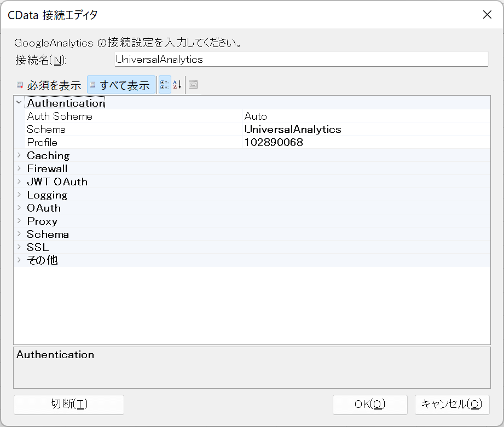Image resolution: width=504 pixels, height=427 pixels.
Task: Expand the Logging category
Action: (x=19, y=195)
